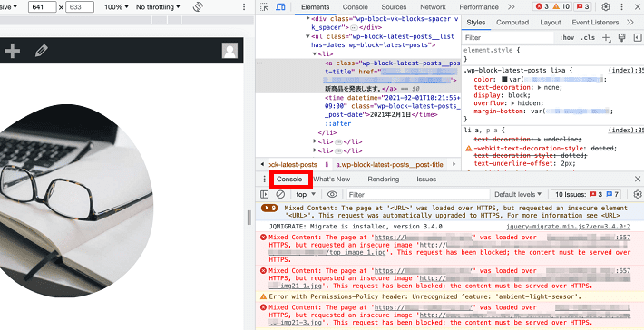Screen dimensions: 644x330
Task: Open the Event Listeners tab
Action: pyautogui.click(x=595, y=23)
